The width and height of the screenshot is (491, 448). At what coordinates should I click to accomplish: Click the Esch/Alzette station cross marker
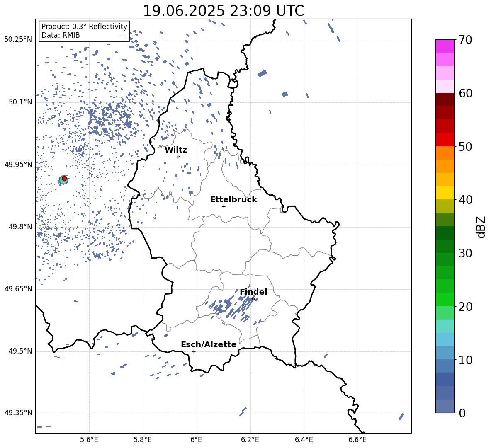(194, 351)
